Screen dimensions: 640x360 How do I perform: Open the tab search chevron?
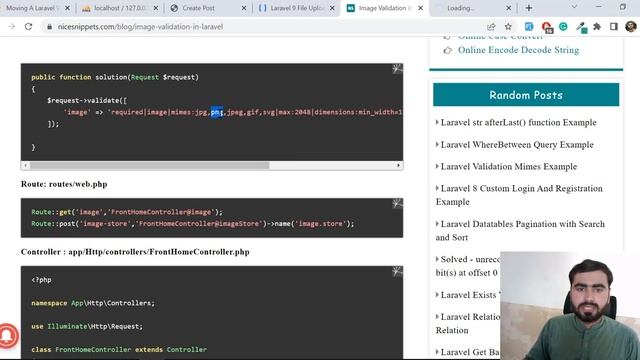574,7
